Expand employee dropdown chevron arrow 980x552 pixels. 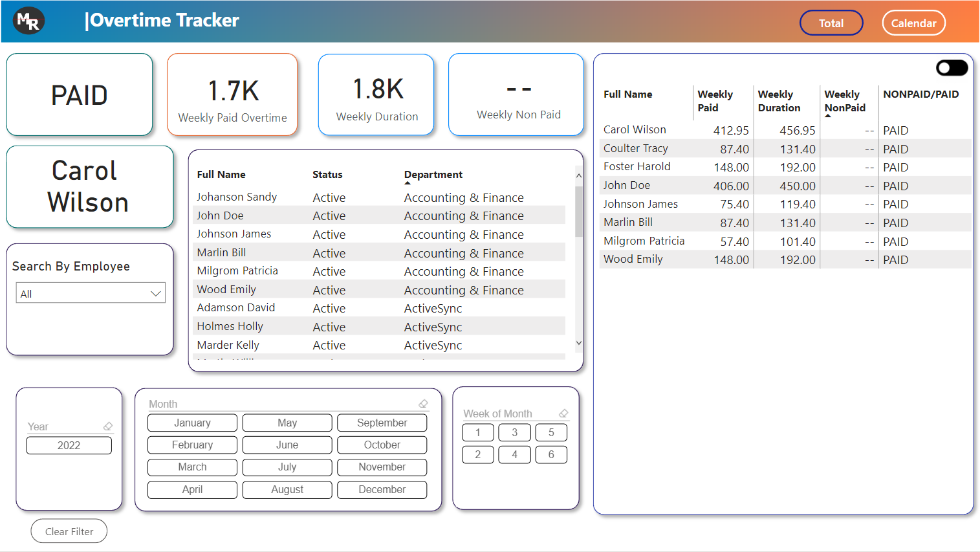(155, 294)
